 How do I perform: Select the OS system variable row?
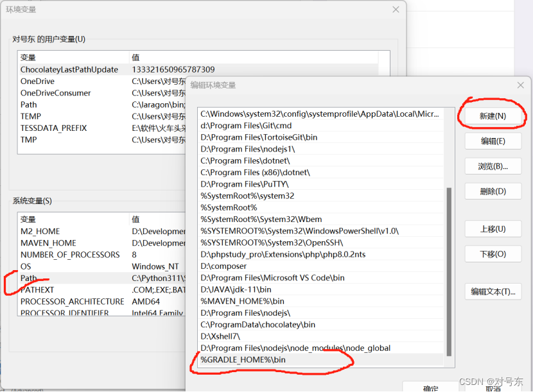coord(102,267)
